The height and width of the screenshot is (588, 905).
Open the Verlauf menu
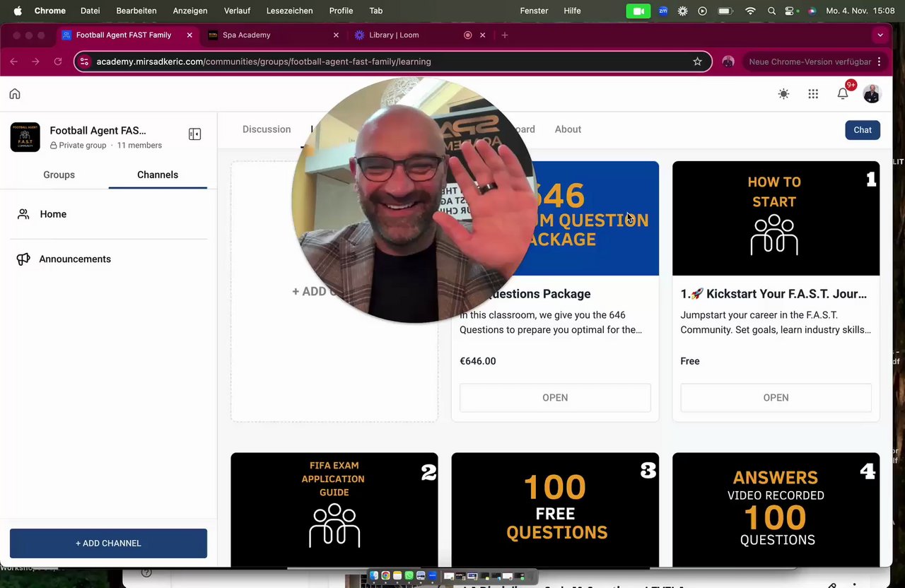pos(238,11)
